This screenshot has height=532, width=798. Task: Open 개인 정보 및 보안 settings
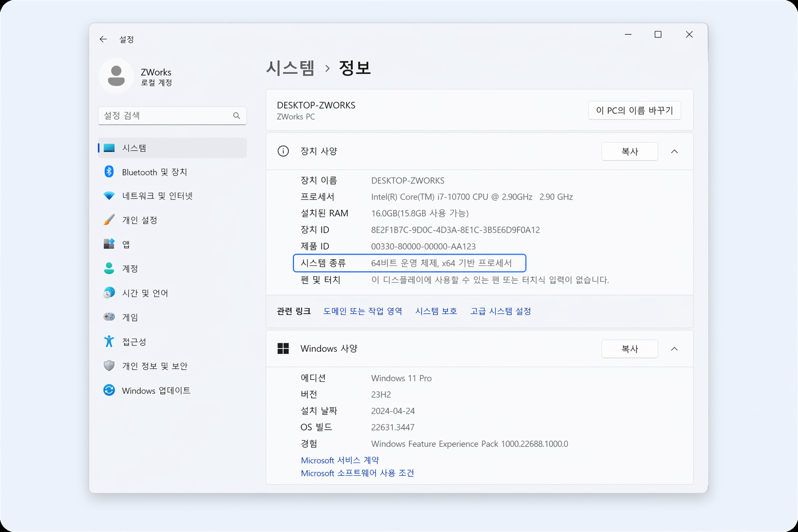tap(172, 366)
